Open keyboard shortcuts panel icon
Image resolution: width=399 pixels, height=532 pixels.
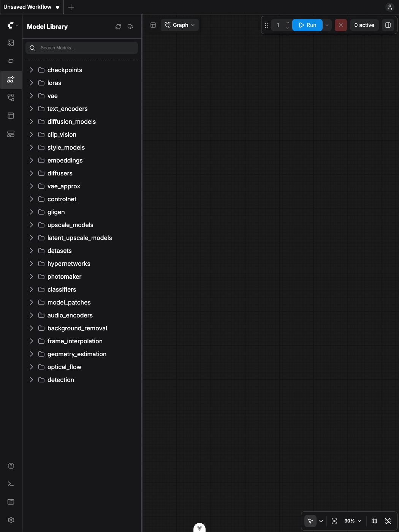click(x=11, y=502)
